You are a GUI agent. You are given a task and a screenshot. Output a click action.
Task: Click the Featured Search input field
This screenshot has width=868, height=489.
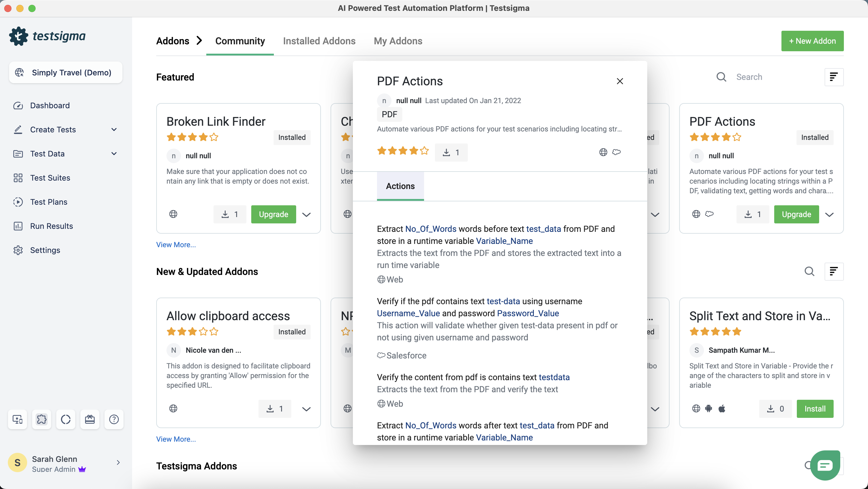coord(775,77)
